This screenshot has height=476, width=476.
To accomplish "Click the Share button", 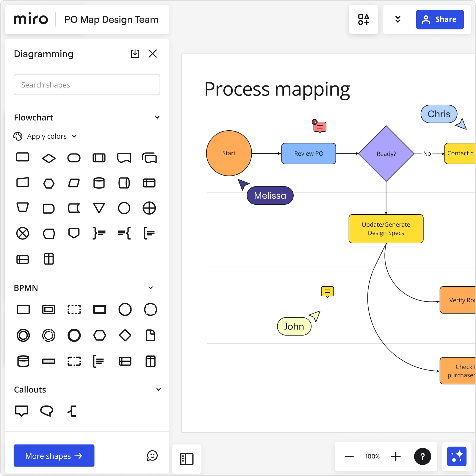I will tap(440, 20).
